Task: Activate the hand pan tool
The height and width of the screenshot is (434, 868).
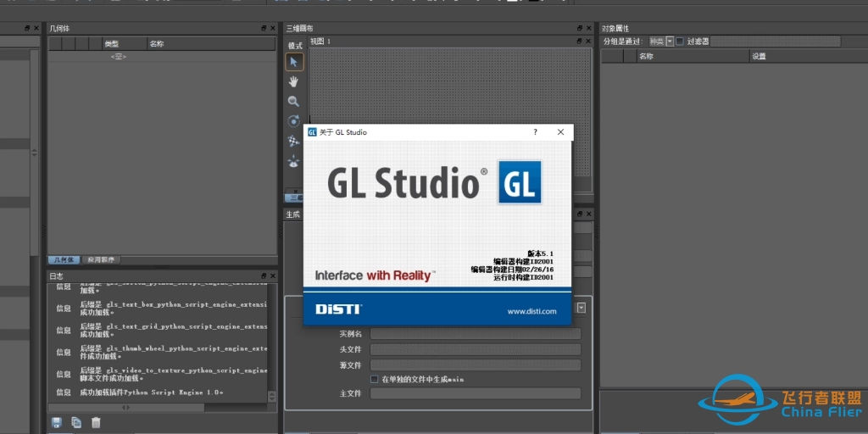Action: click(294, 82)
